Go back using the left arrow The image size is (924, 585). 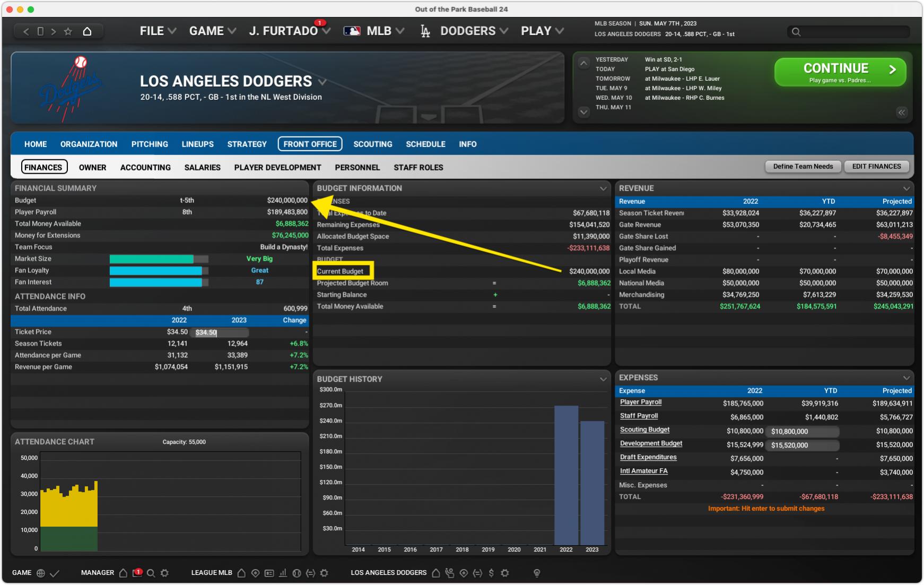point(26,31)
